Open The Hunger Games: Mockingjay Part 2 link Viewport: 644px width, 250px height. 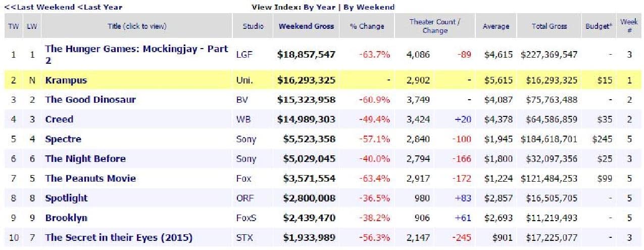136,50
